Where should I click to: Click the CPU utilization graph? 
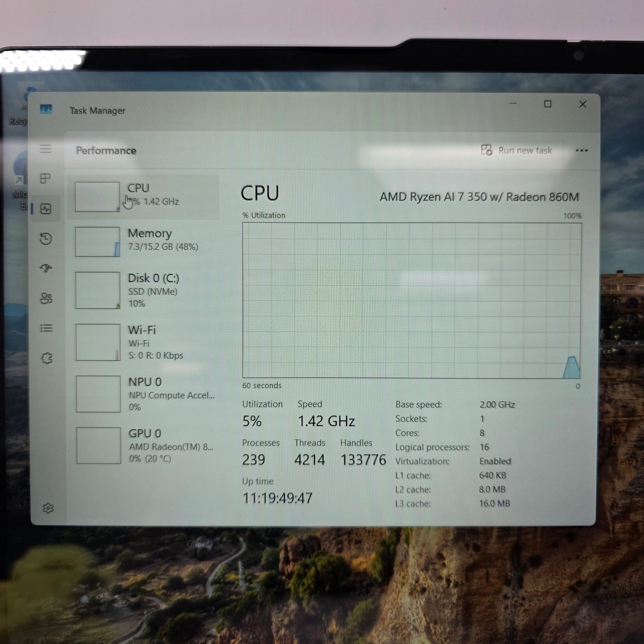(x=411, y=300)
